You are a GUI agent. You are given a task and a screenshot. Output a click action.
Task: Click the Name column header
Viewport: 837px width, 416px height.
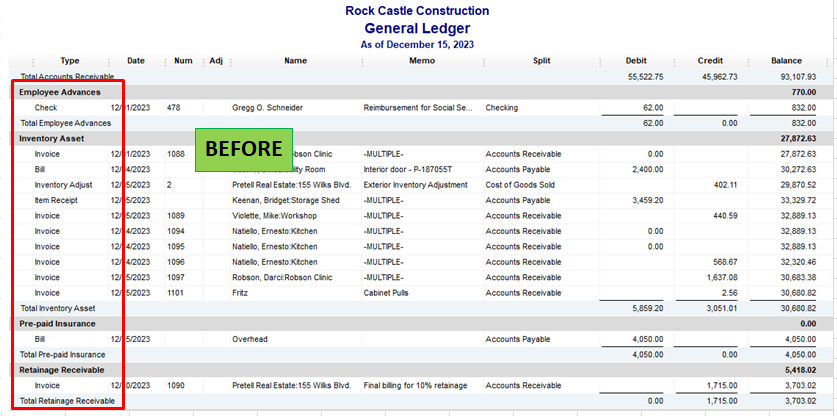296,61
